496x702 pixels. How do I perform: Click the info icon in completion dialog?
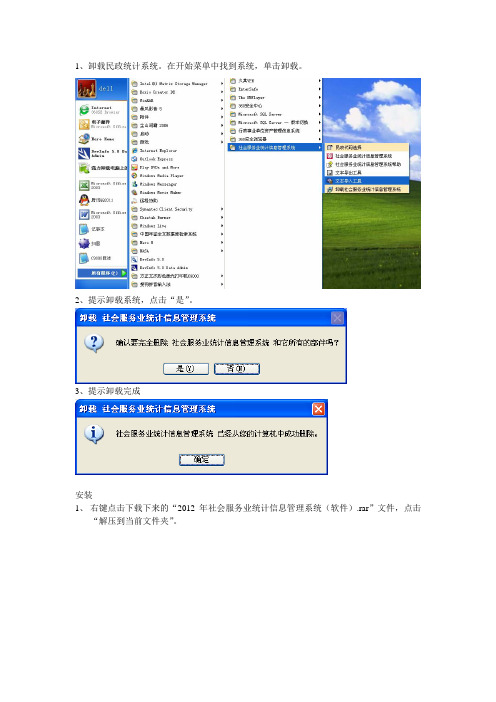pos(94,433)
